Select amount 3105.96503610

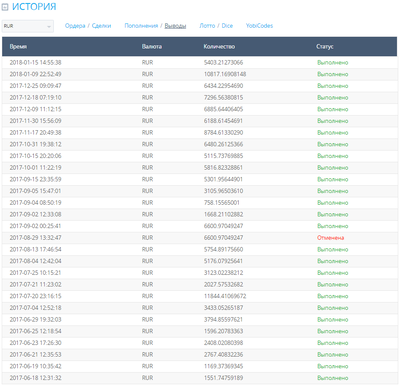(223, 191)
